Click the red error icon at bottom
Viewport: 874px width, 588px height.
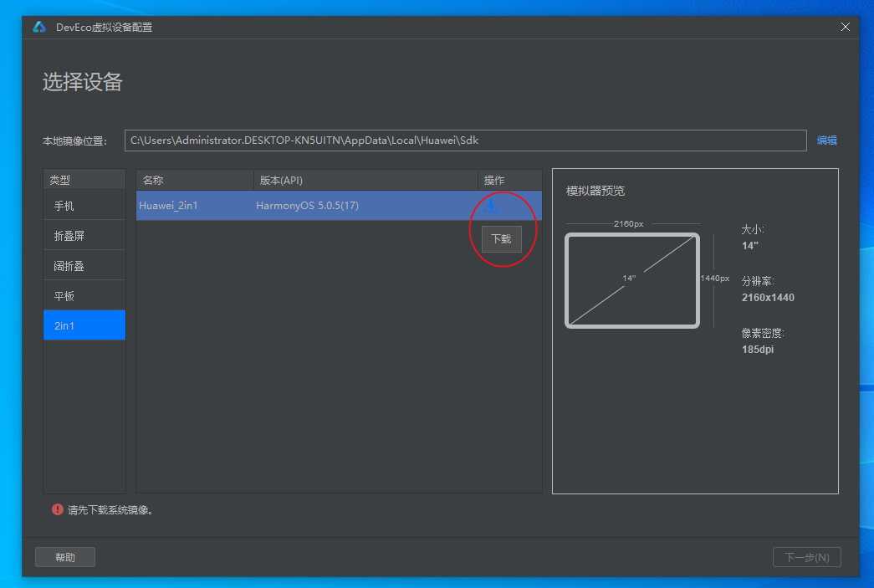[57, 509]
